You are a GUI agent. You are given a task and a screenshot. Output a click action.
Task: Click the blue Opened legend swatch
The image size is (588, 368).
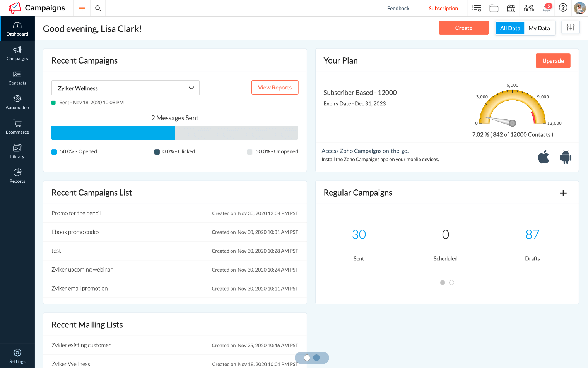54,151
